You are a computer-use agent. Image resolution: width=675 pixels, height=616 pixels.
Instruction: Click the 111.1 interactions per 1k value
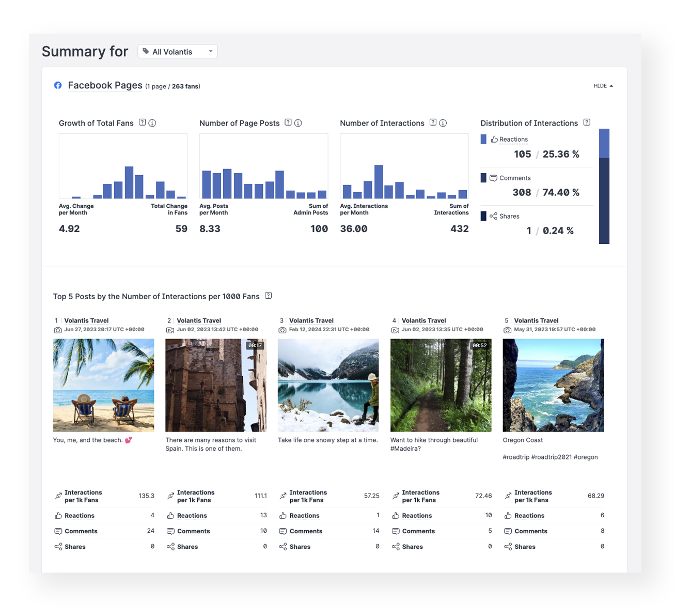(x=261, y=496)
